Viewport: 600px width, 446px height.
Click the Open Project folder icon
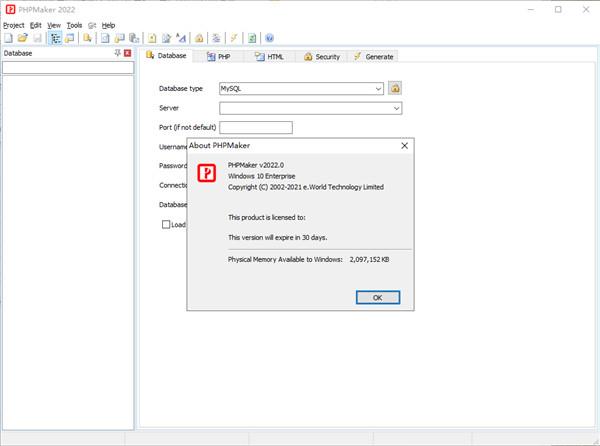point(21,38)
